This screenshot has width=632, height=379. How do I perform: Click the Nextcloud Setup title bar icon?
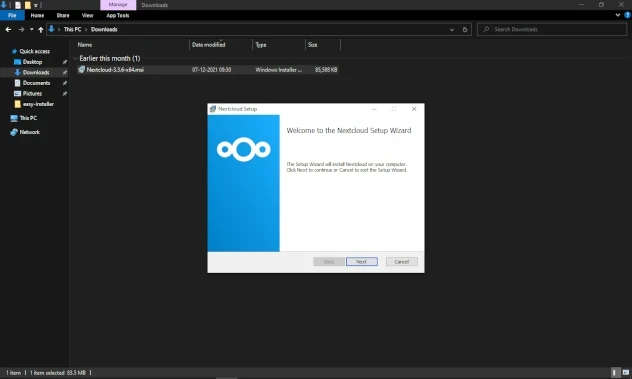tap(213, 109)
